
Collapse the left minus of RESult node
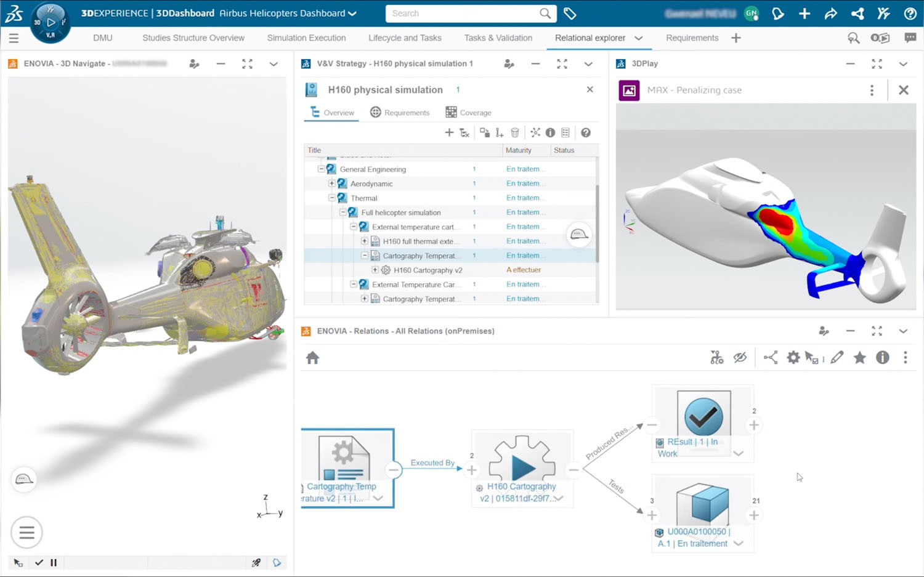[x=652, y=425]
